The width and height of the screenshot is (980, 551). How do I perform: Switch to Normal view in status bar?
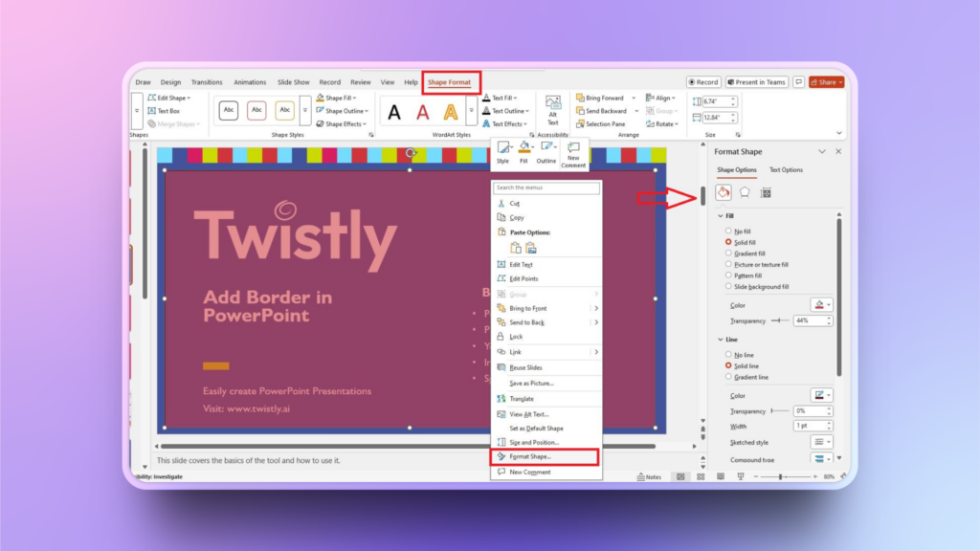point(680,476)
